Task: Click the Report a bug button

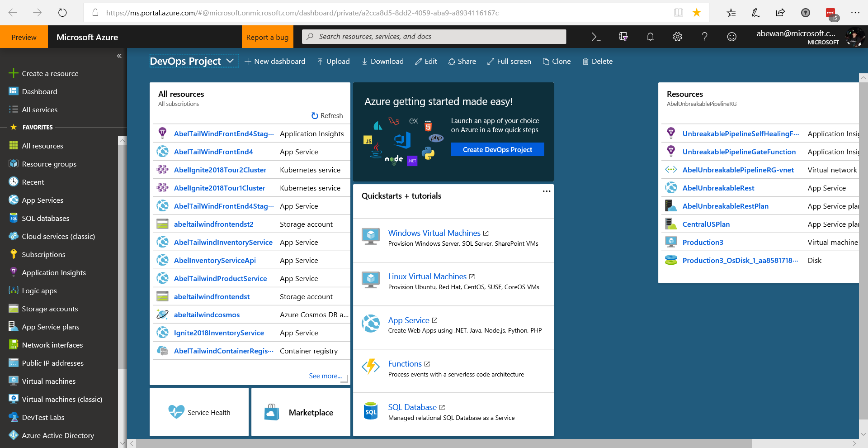Action: click(x=267, y=37)
